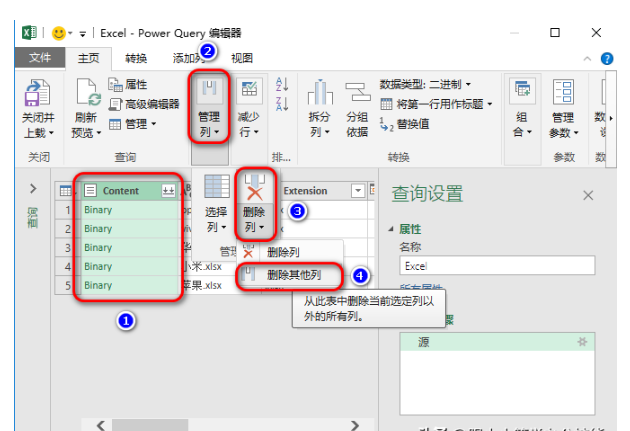Viewport: 630px width, 431px height.
Task: Click row number 2 header
Action: click(68, 229)
